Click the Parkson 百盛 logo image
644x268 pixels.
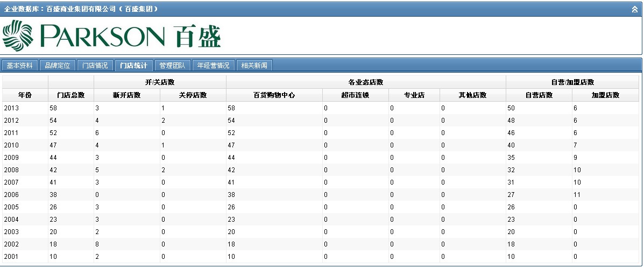coord(112,35)
